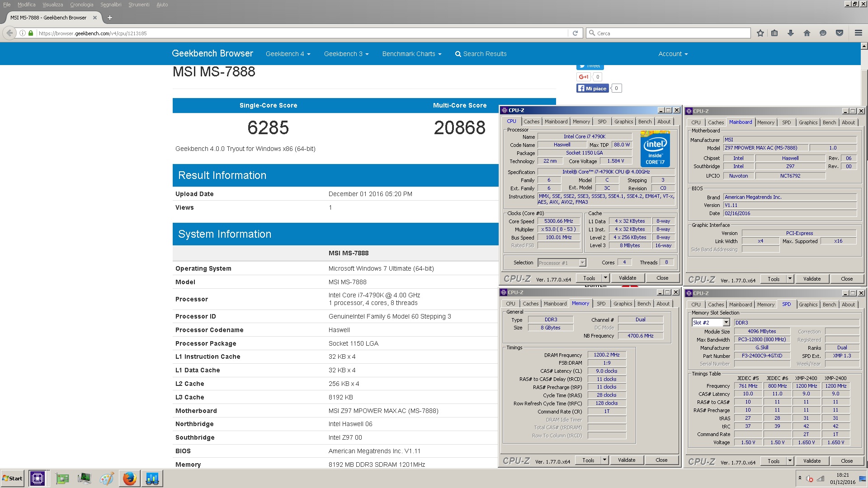The image size is (868, 488).
Task: Click the part number F3-2400C9-4GTXD
Action: point(762,356)
